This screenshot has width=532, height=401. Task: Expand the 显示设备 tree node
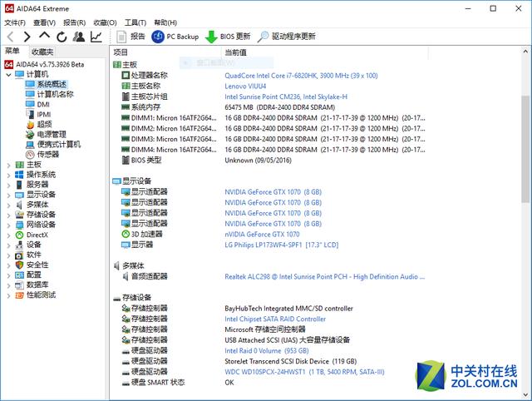pos(8,196)
